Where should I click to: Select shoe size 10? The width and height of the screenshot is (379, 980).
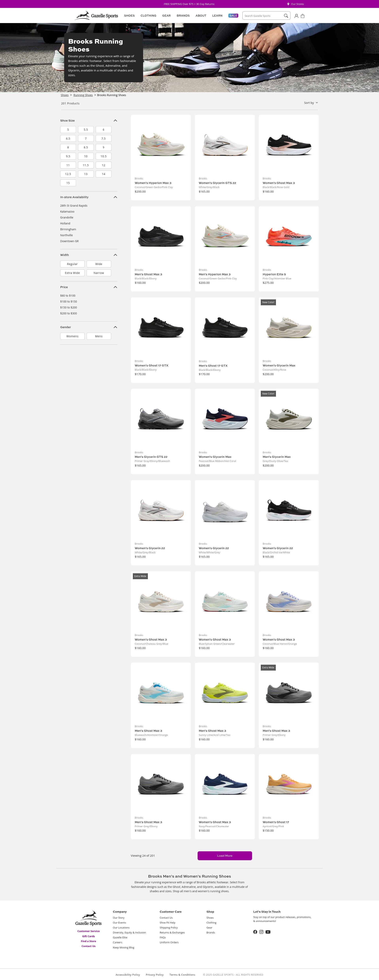click(86, 156)
